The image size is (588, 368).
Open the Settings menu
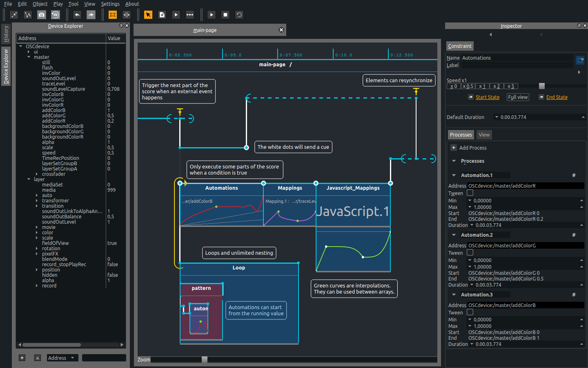coord(110,4)
